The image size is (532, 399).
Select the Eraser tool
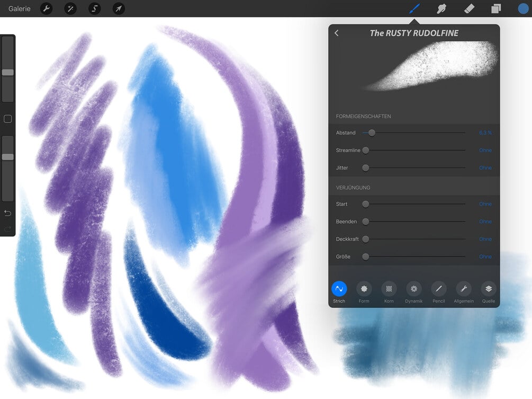point(469,8)
